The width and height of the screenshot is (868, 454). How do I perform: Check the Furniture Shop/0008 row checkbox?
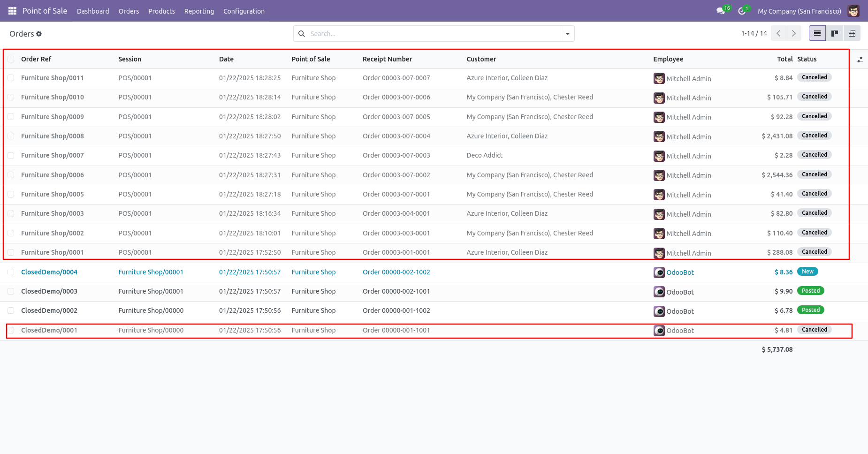[x=11, y=136]
